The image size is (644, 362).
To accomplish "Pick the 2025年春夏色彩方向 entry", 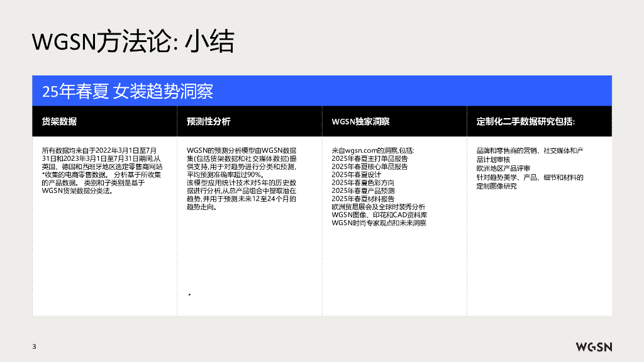I will 363,183.
